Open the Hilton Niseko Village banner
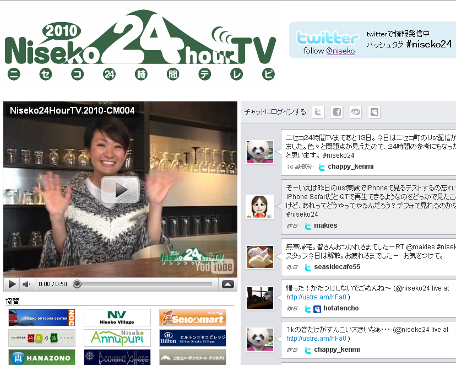The height and width of the screenshot is (365, 456). 193,338
